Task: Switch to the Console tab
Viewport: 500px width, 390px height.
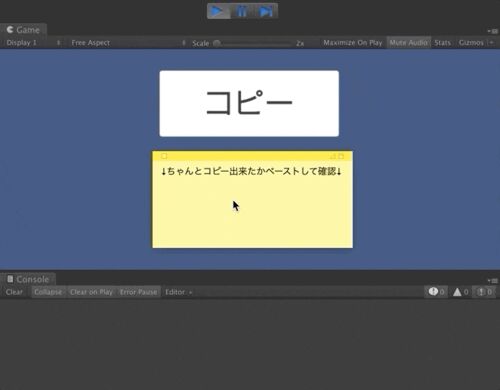Action: click(x=28, y=279)
